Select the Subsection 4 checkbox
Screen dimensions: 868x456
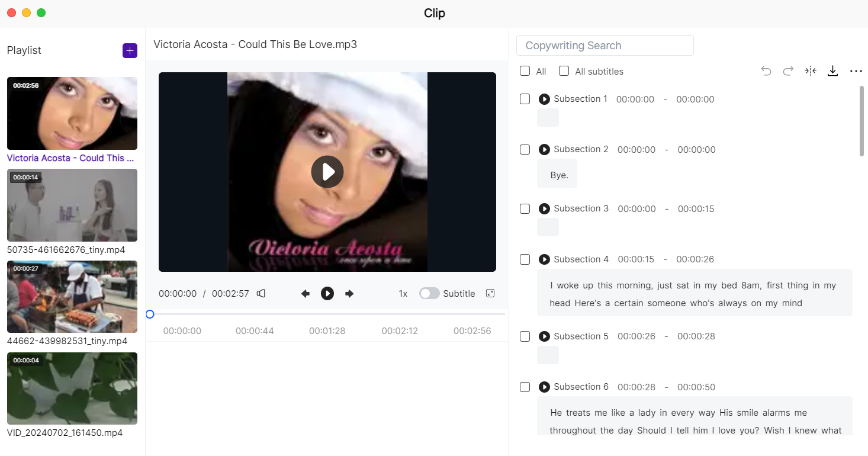pyautogui.click(x=525, y=259)
